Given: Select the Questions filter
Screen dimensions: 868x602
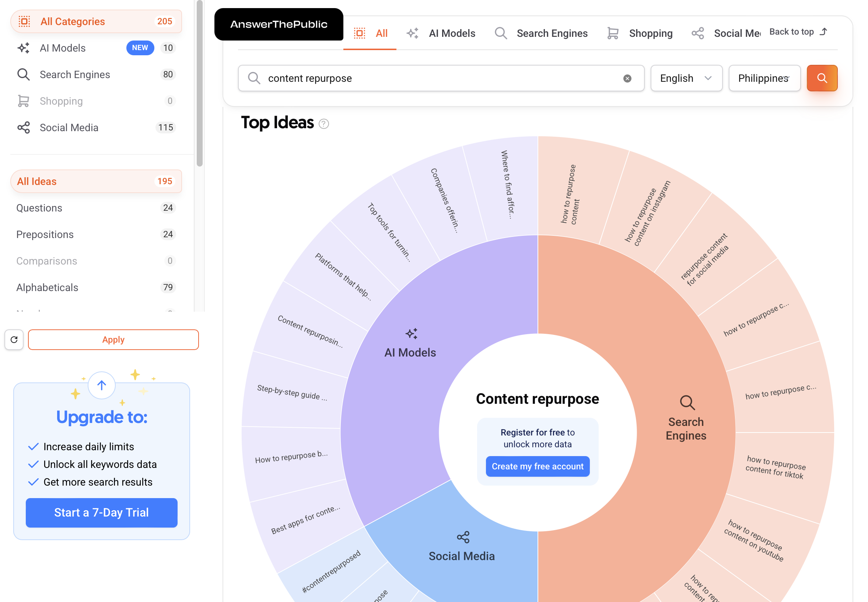Looking at the screenshot, I should [x=96, y=208].
